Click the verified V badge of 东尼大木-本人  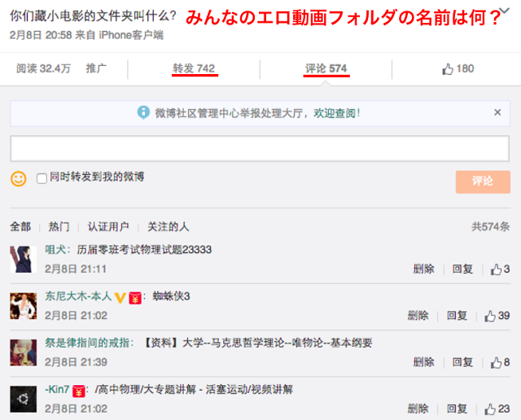(120, 297)
